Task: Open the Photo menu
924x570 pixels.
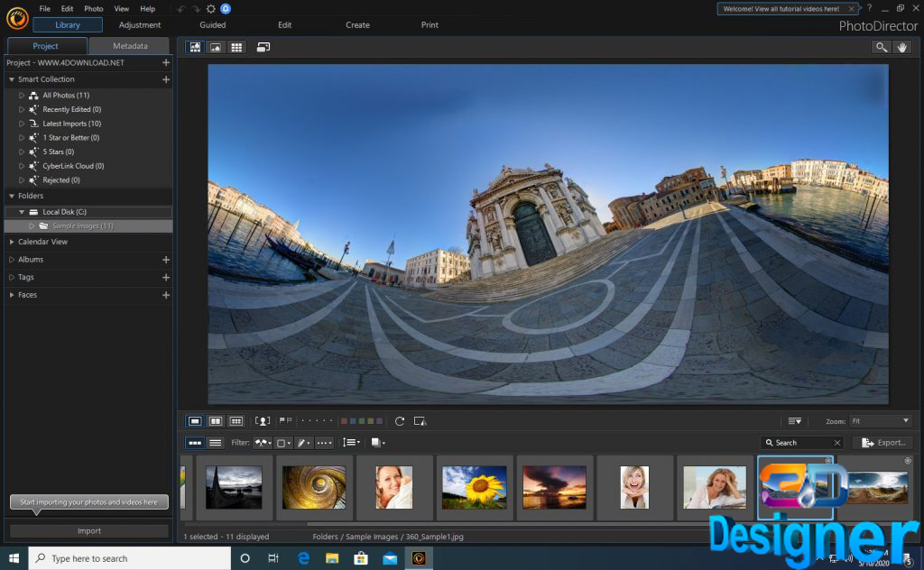Action: point(94,8)
